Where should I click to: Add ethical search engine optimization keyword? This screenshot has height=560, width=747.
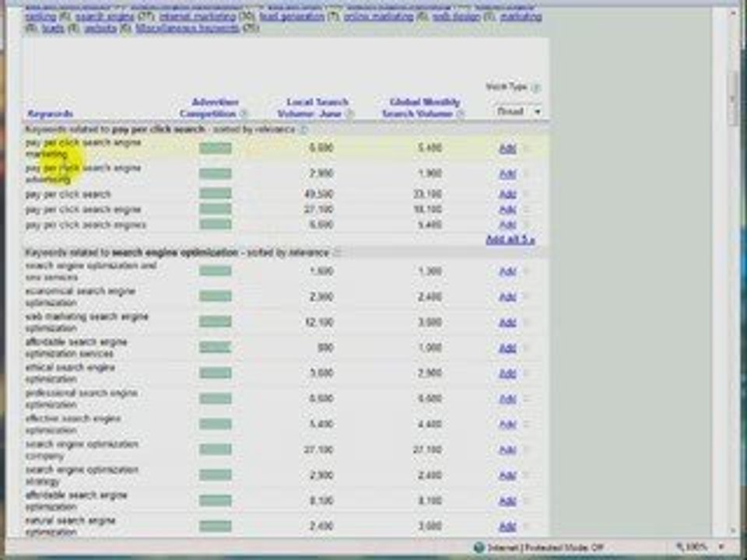pos(507,373)
